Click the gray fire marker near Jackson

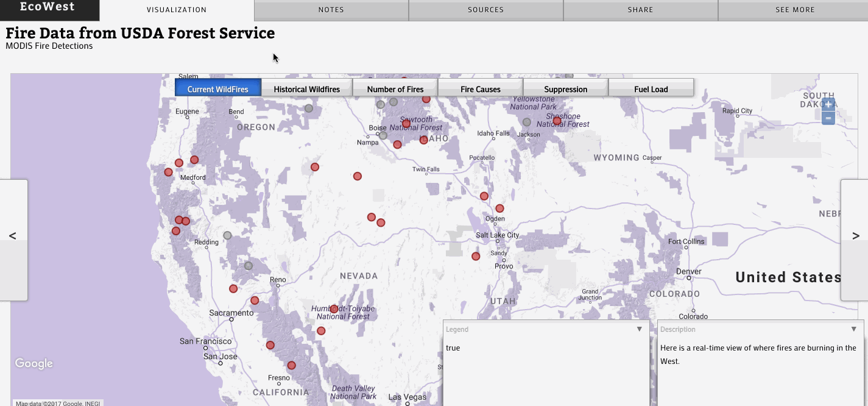click(527, 122)
